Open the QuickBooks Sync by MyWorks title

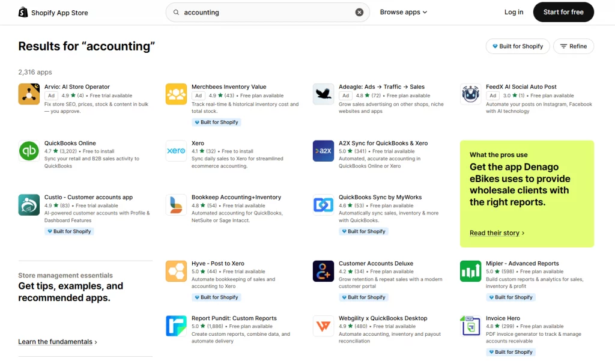click(380, 197)
